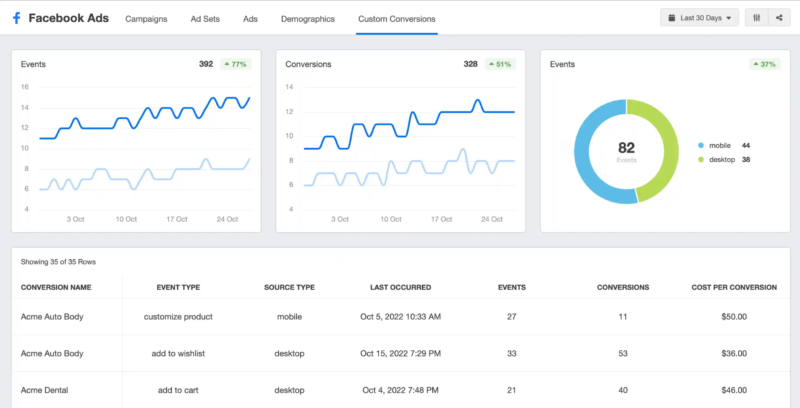Click the Acme Dental conversion name
Viewport: 800px width, 408px height.
[44, 390]
